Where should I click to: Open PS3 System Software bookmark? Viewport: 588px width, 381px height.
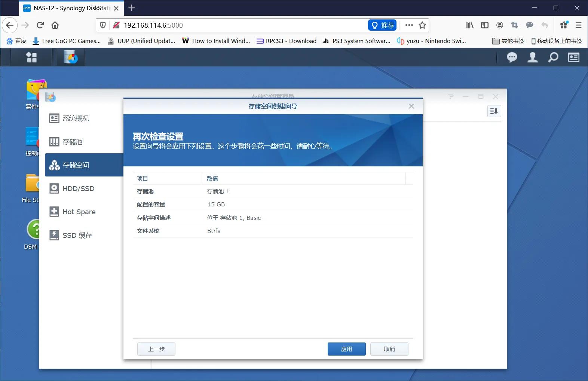point(357,41)
